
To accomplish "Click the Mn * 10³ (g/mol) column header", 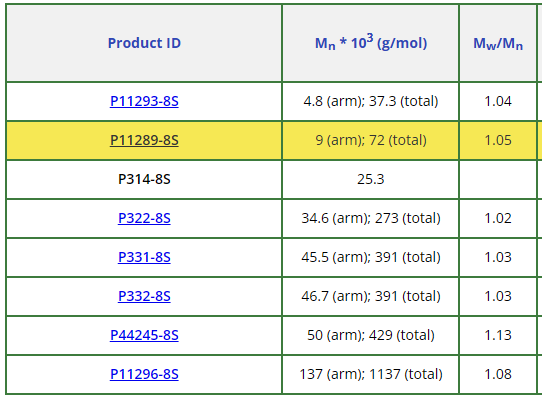I will pos(371,43).
